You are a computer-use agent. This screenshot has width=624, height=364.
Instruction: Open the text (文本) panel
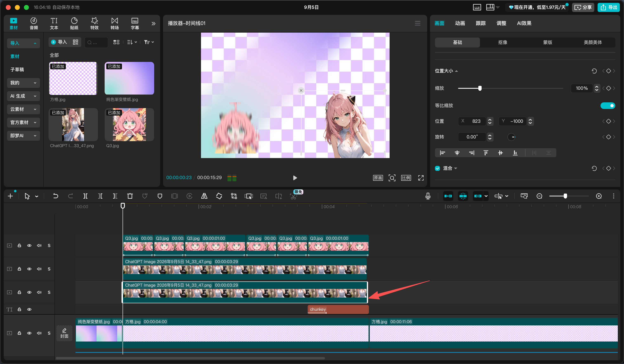54,24
